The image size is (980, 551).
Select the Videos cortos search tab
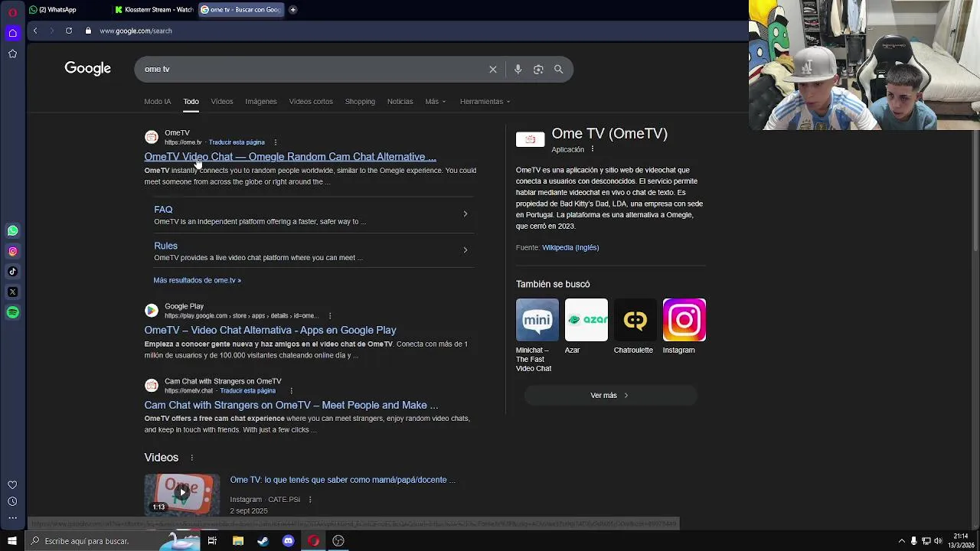point(311,102)
